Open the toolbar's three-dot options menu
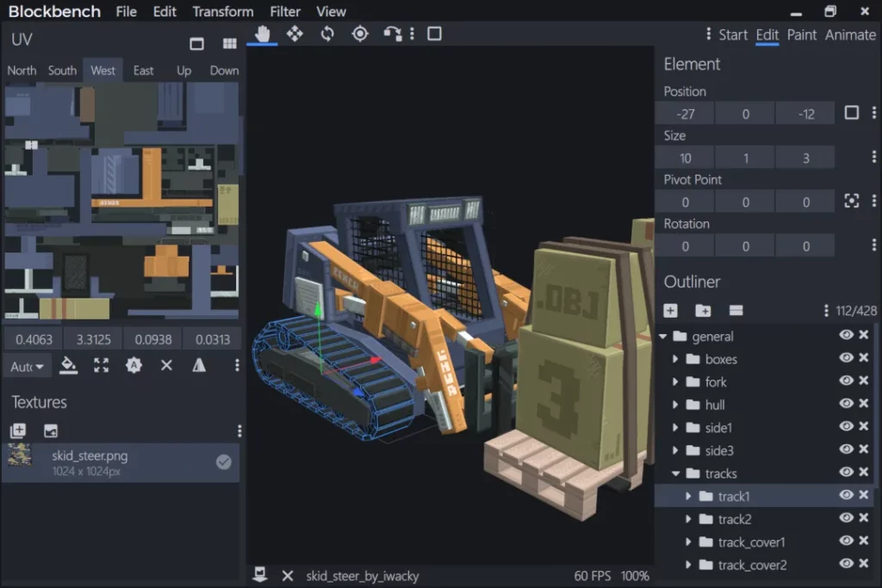The height and width of the screenshot is (588, 882). point(413,34)
